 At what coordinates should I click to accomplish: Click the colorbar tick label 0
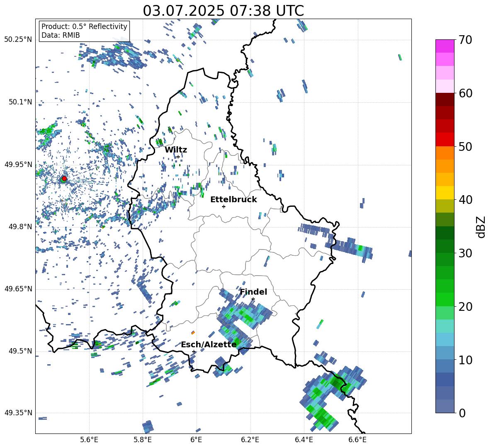pyautogui.click(x=462, y=413)
